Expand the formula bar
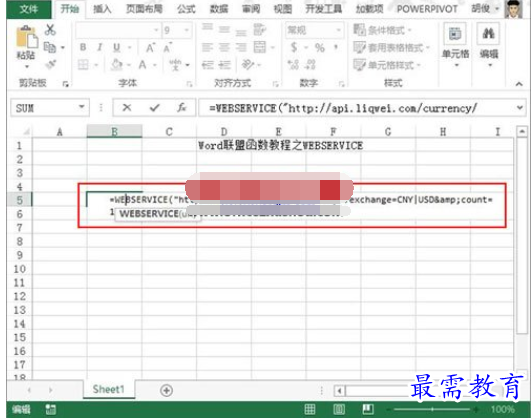This screenshot has height=418, width=532. 519,108
